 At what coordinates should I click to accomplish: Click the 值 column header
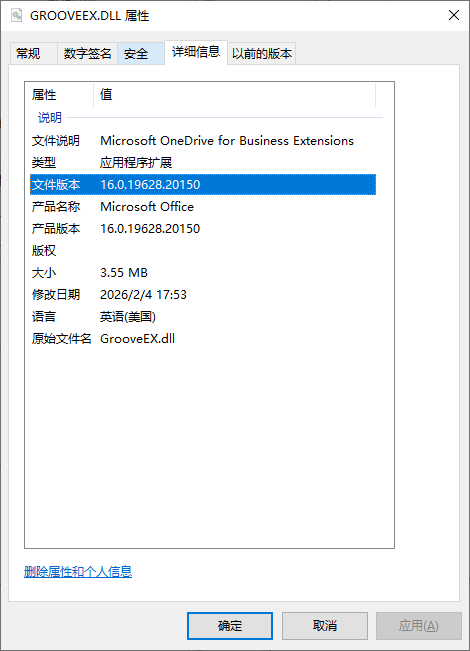pos(235,95)
